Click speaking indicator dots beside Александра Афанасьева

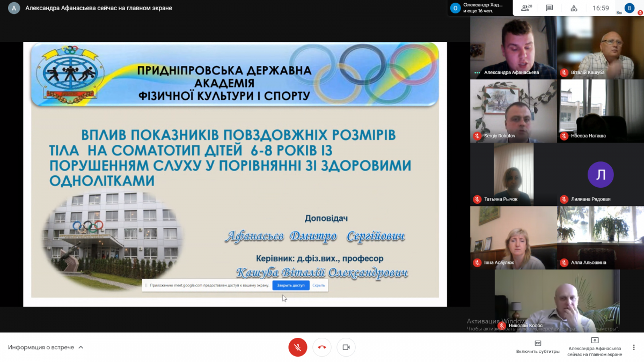coord(477,72)
